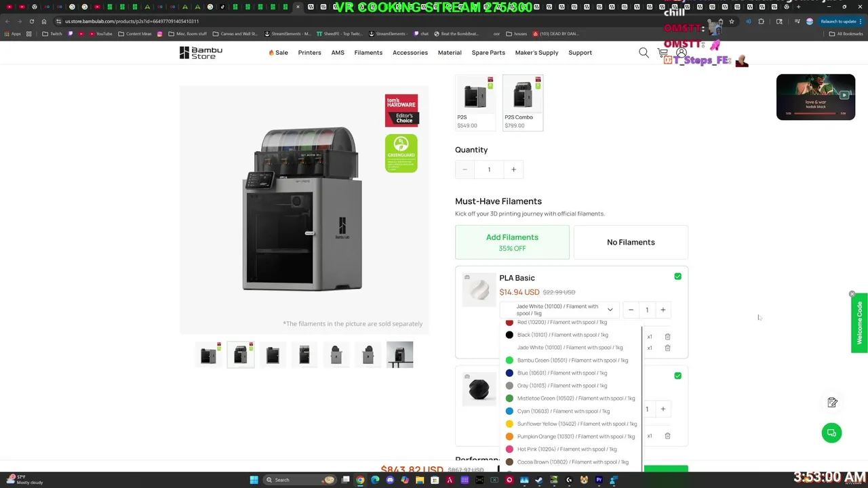Open the Maker's Supply menu

(536, 53)
